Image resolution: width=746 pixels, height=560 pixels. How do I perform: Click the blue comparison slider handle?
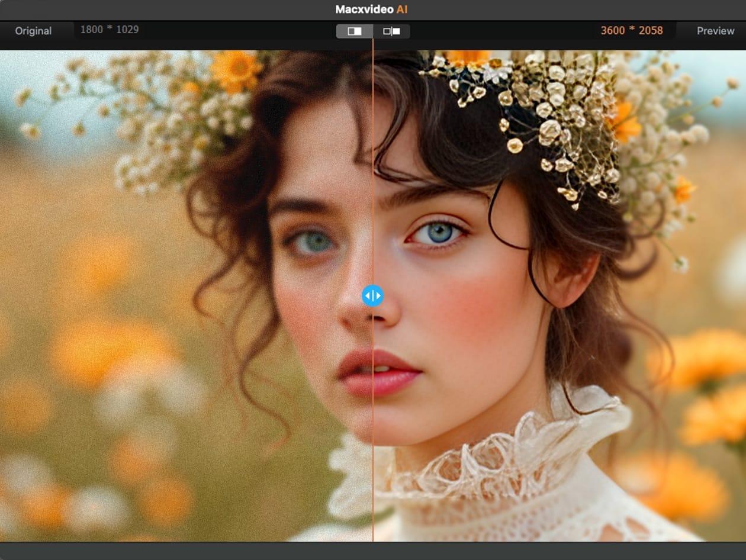372,295
